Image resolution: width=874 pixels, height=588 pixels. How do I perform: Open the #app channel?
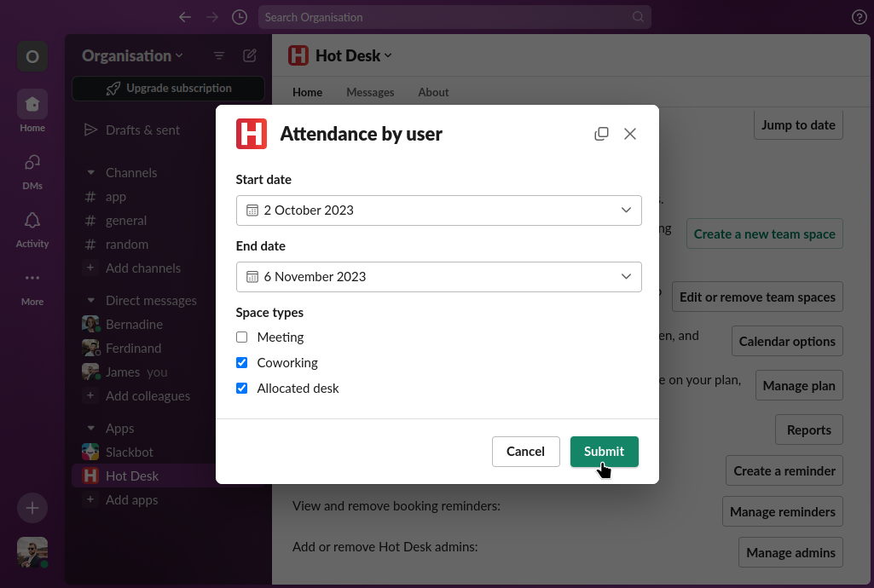[x=115, y=197]
